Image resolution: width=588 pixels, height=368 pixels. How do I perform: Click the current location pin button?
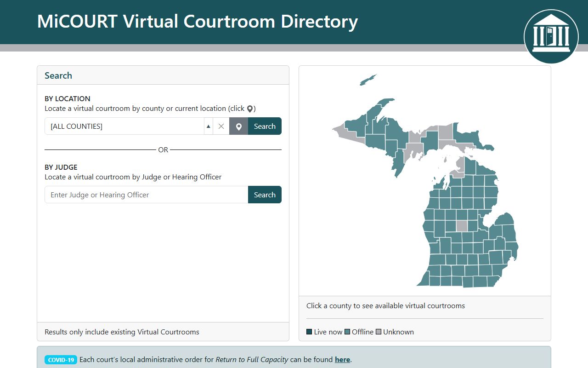tap(238, 126)
